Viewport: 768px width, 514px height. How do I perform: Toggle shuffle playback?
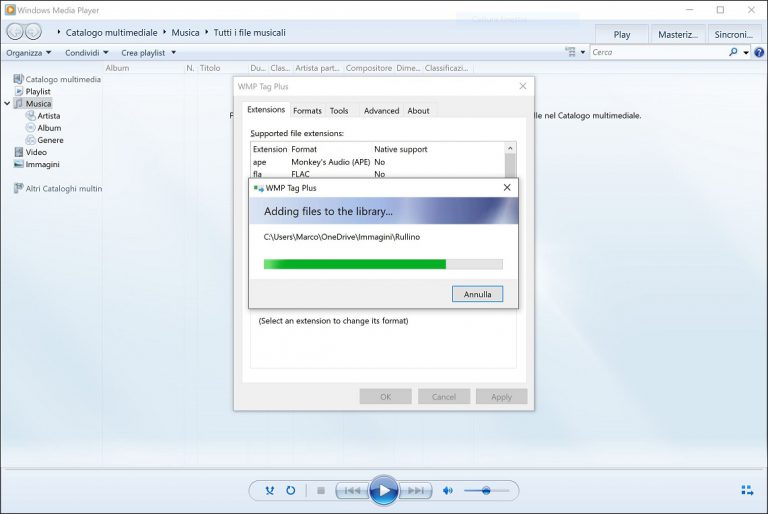pyautogui.click(x=269, y=490)
